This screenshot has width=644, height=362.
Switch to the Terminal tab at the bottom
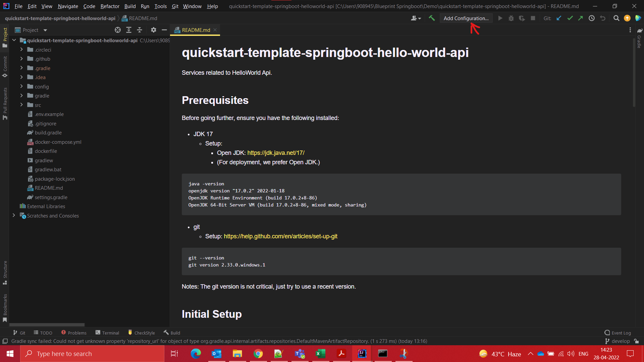pyautogui.click(x=111, y=333)
